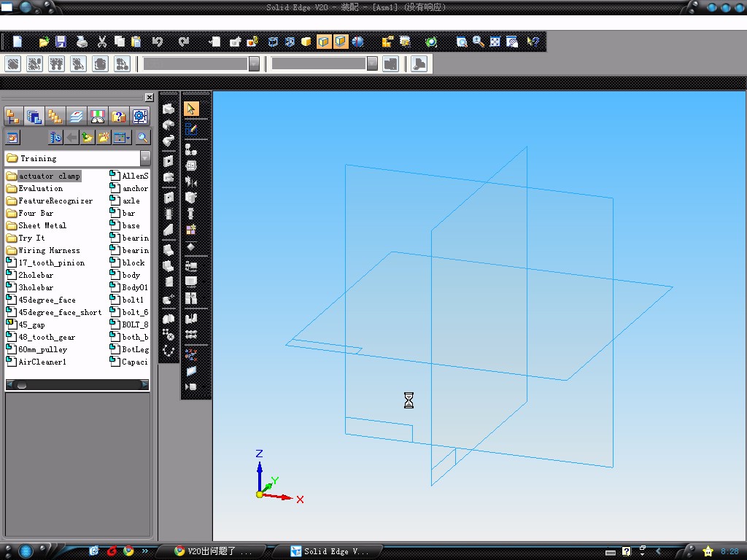The height and width of the screenshot is (560, 747).
Task: Activate the Zoom magnifier tool
Action: 479,42
